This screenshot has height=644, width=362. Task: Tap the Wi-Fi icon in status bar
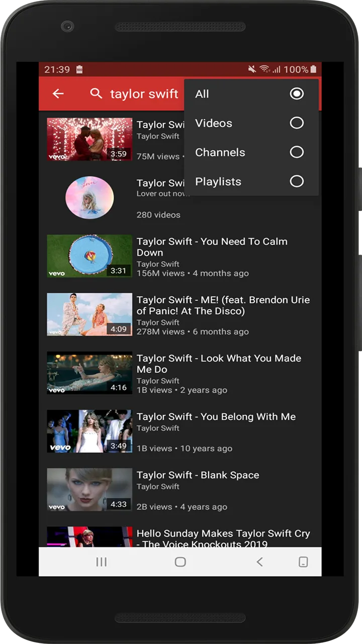pos(265,69)
